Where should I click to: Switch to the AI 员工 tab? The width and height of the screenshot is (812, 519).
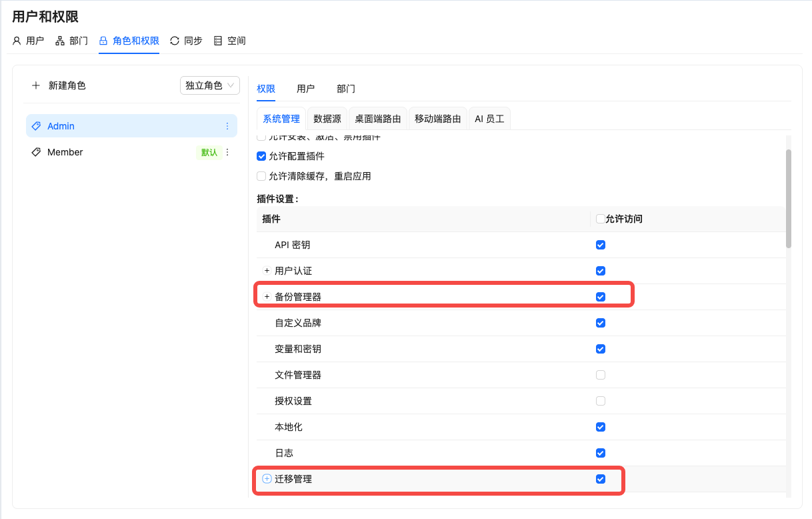point(489,118)
